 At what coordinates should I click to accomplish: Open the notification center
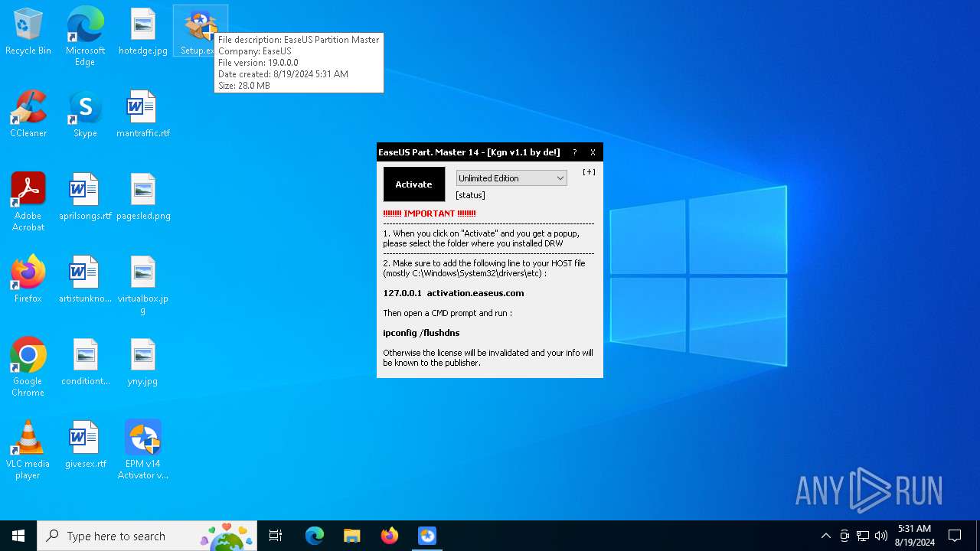point(955,536)
